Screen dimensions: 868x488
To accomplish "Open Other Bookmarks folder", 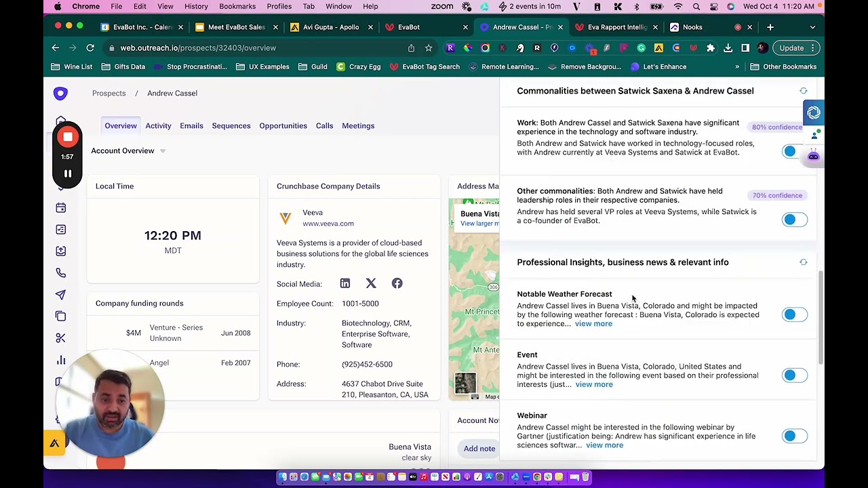I will tap(783, 67).
